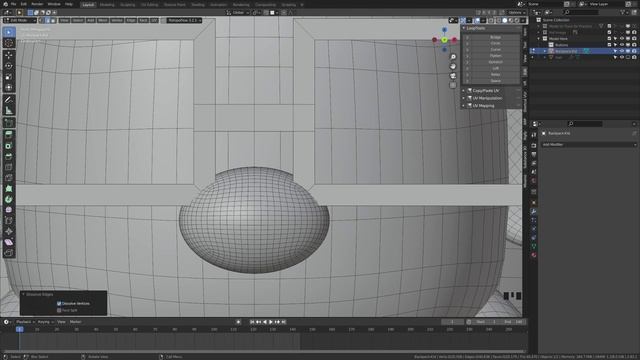
Task: Open the Render properties tab icon
Action: point(533,146)
